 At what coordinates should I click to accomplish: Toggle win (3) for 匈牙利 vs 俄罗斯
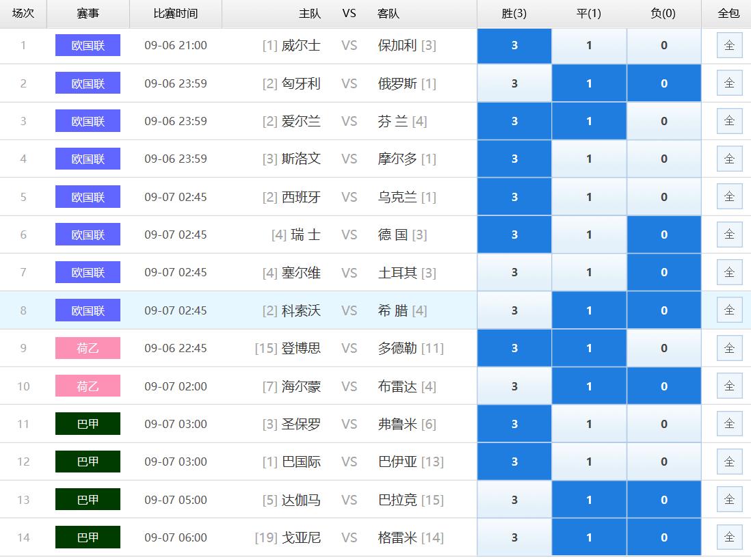point(514,83)
